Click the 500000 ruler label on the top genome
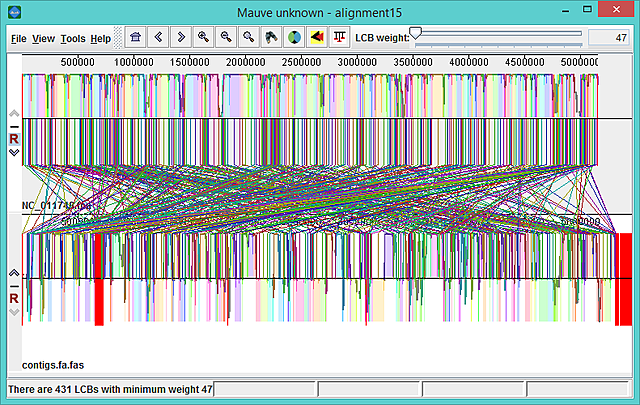The height and width of the screenshot is (405, 640). point(78,62)
